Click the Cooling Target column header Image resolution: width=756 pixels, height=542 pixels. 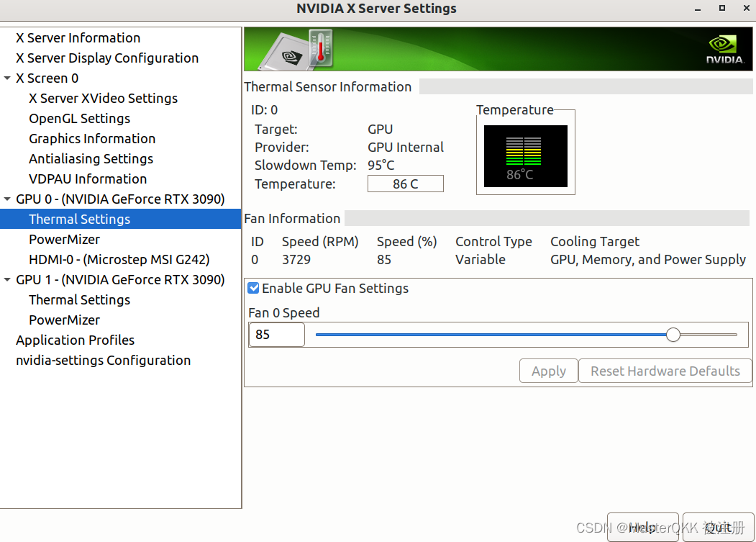point(595,241)
